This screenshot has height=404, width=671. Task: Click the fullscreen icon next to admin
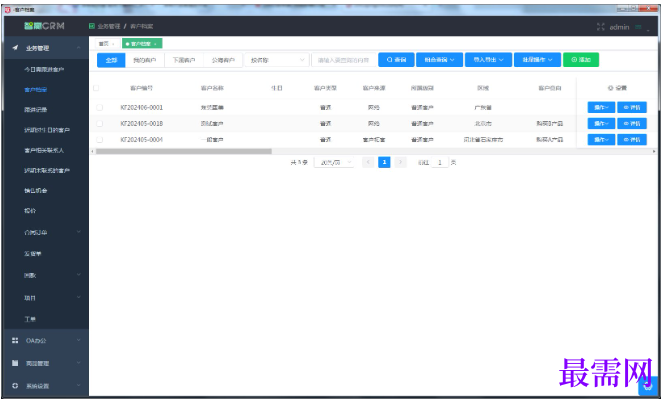point(601,27)
